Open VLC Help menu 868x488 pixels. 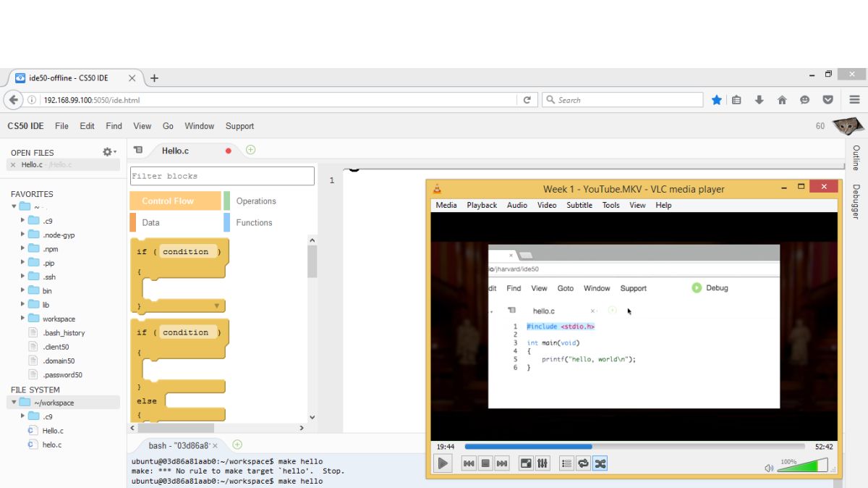663,205
